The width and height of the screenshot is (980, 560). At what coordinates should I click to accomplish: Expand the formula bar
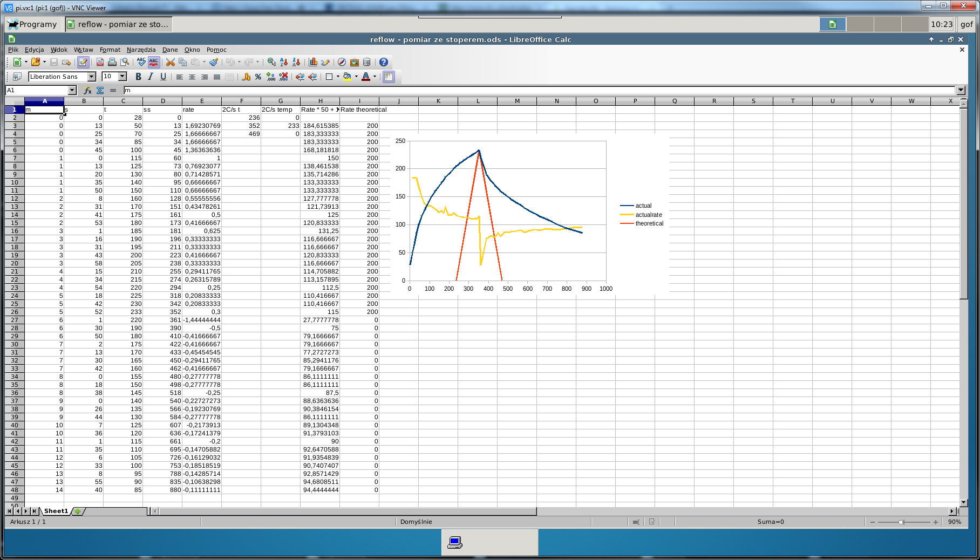[961, 90]
